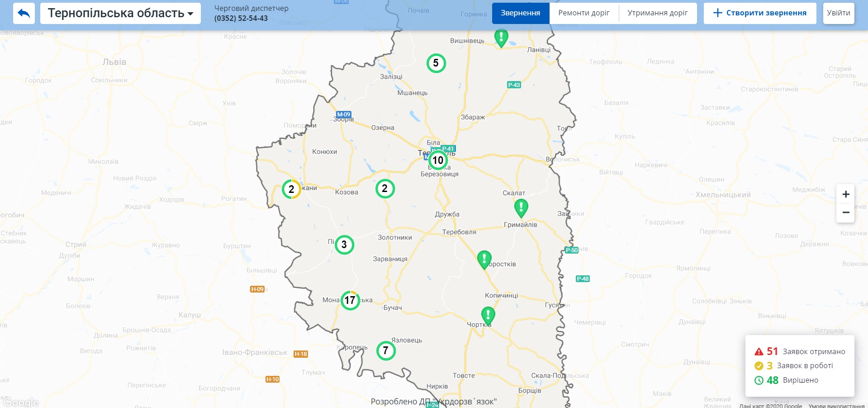
Task: Click the Черговий диспетчер label
Action: (251, 8)
